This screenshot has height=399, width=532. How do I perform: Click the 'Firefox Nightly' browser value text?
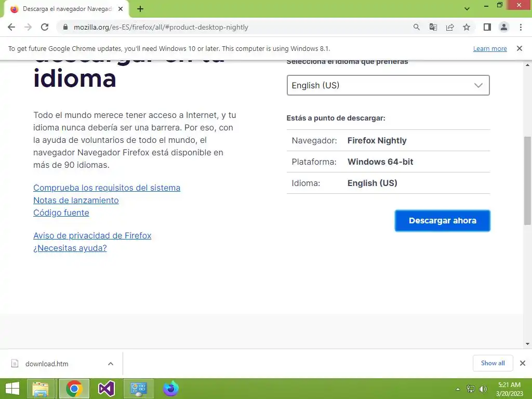click(377, 140)
